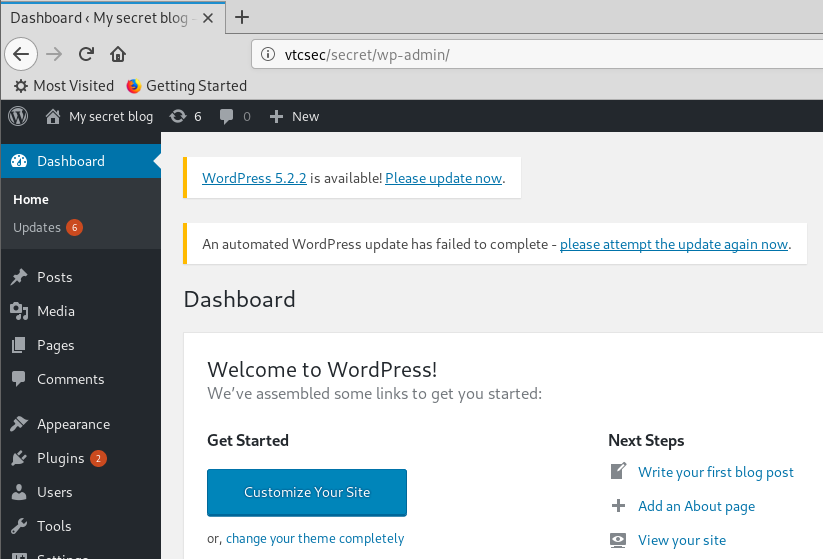Image resolution: width=823 pixels, height=559 pixels.
Task: Go to Plugins in the sidebar
Action: tap(60, 458)
